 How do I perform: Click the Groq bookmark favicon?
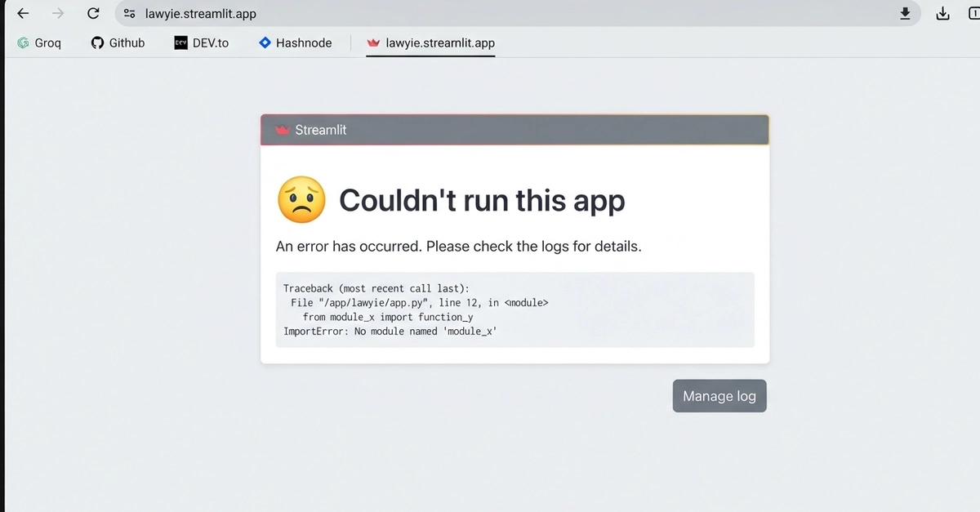pyautogui.click(x=24, y=42)
